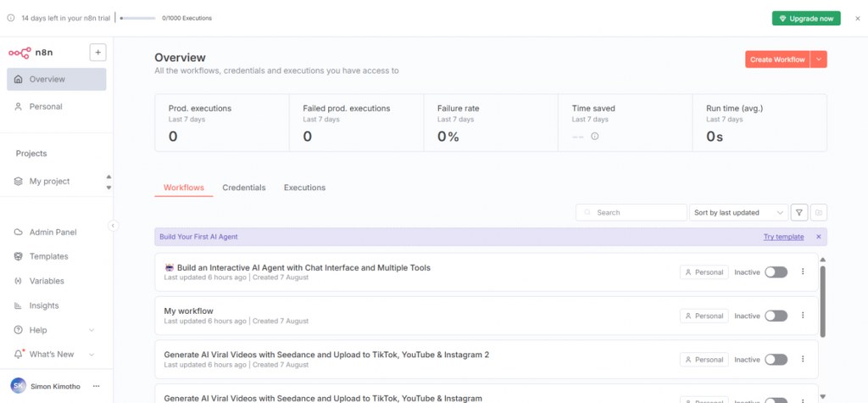868x403 pixels.
Task: Open the Create Workflow dropdown arrow
Action: tap(819, 59)
